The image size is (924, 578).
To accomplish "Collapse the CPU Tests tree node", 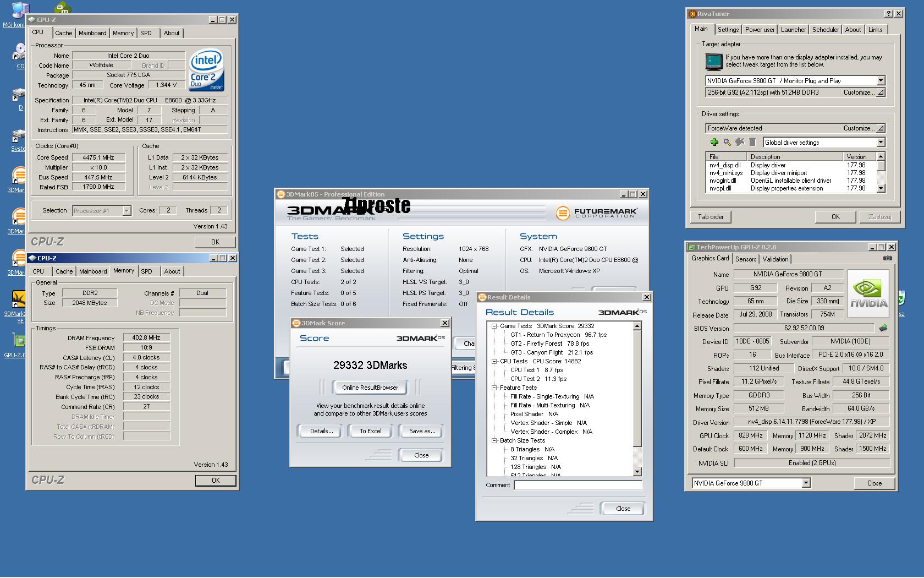I will tap(494, 361).
